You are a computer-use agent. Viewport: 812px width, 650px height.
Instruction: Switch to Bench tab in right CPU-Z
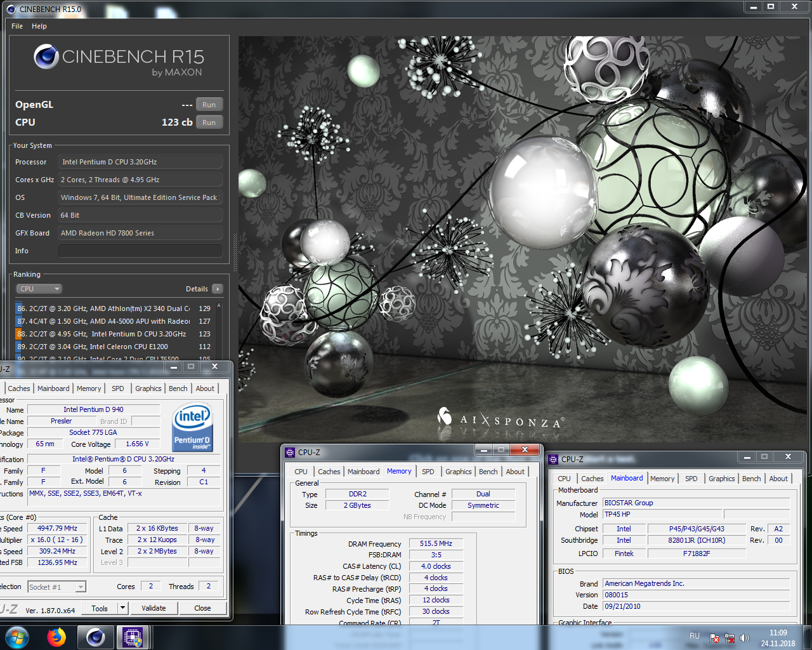752,479
